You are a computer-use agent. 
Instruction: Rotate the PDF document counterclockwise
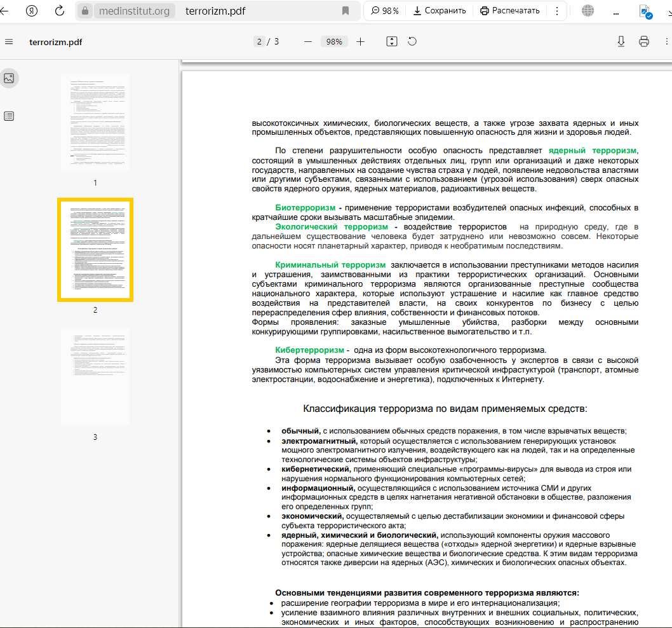(x=412, y=42)
